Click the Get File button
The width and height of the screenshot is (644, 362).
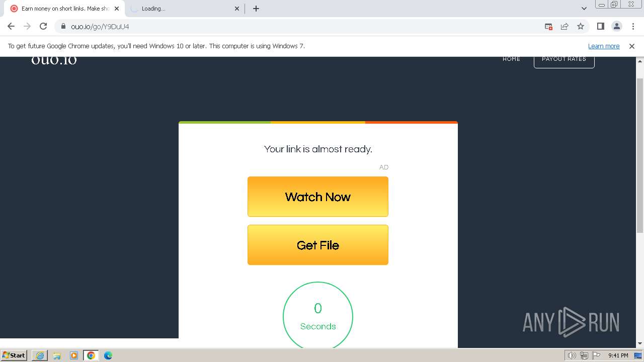(318, 245)
